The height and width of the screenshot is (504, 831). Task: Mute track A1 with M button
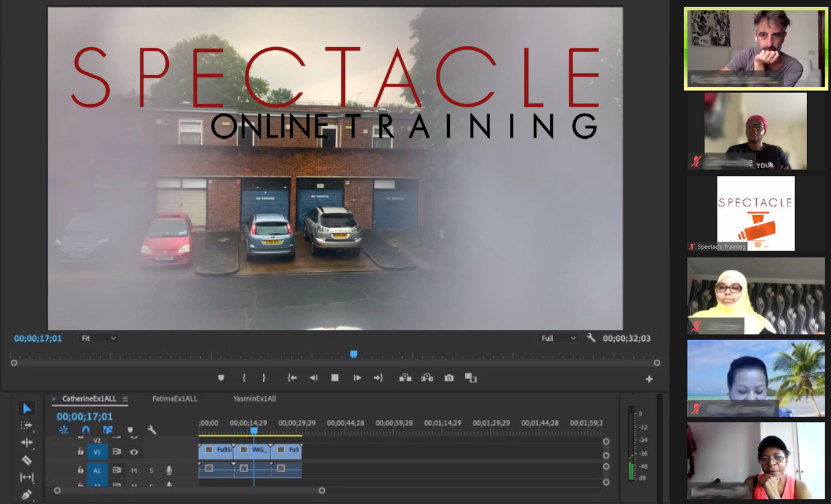point(134,470)
